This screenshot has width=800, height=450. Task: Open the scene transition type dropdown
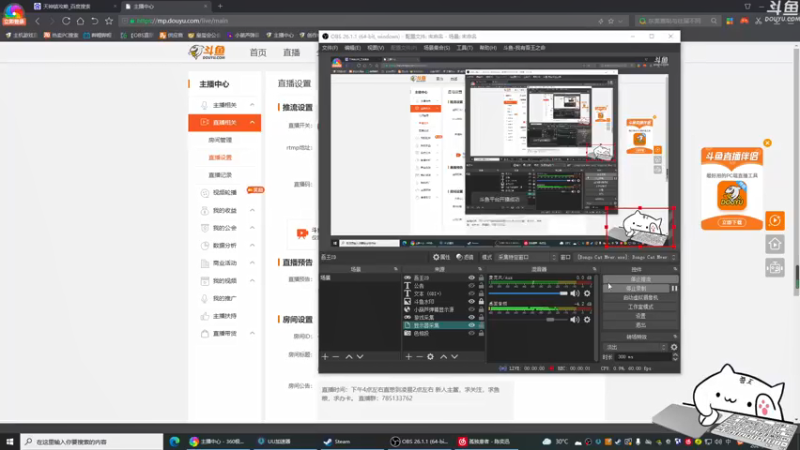(x=635, y=347)
